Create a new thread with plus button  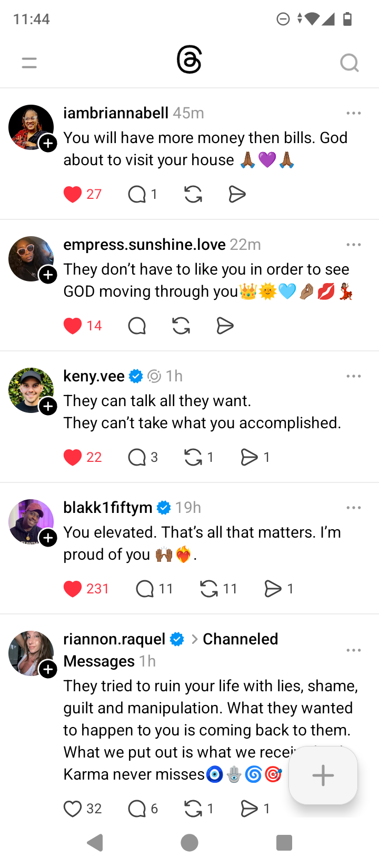click(323, 775)
